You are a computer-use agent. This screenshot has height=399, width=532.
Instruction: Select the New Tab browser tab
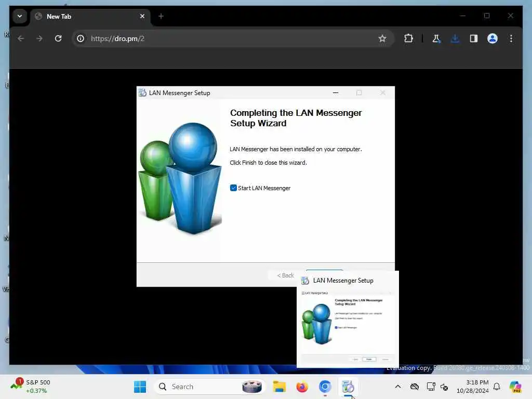[x=90, y=16]
